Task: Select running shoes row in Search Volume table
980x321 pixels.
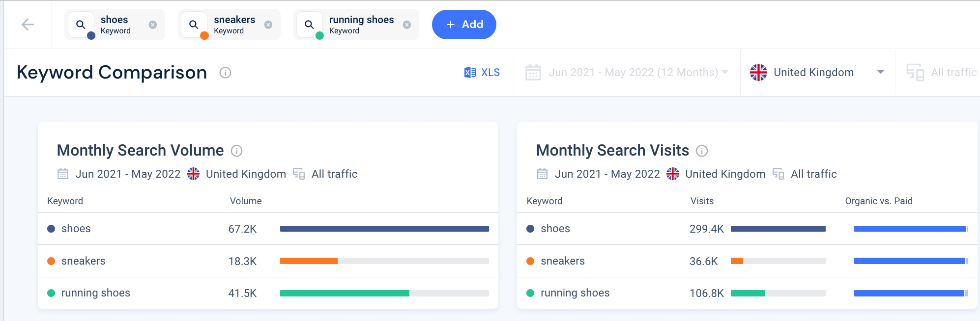Action: point(268,293)
